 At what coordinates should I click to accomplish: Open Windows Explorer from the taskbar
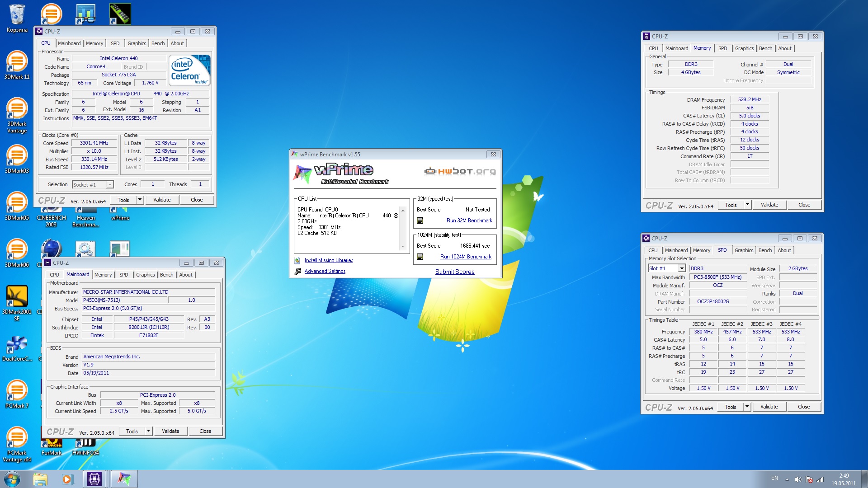point(40,479)
